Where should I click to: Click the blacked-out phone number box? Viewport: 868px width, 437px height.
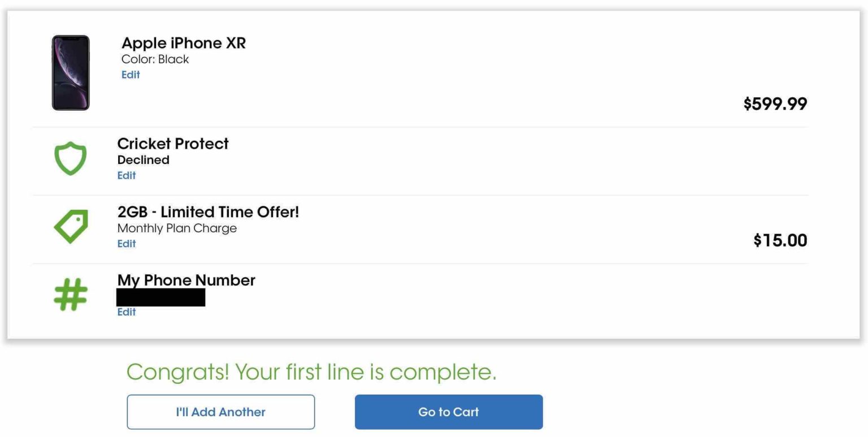tap(160, 297)
